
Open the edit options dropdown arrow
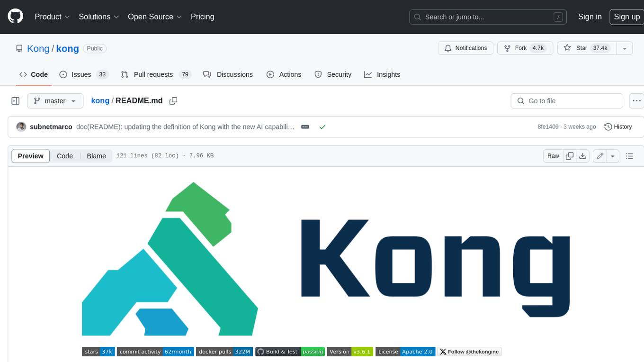[x=613, y=156]
